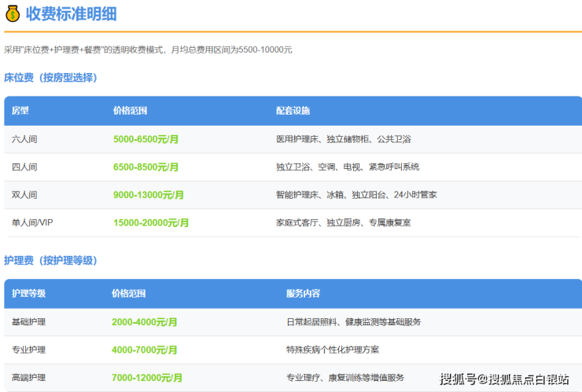Select the 基础护理 care level cell
Image resolution: width=582 pixels, height=392 pixels.
click(x=28, y=322)
